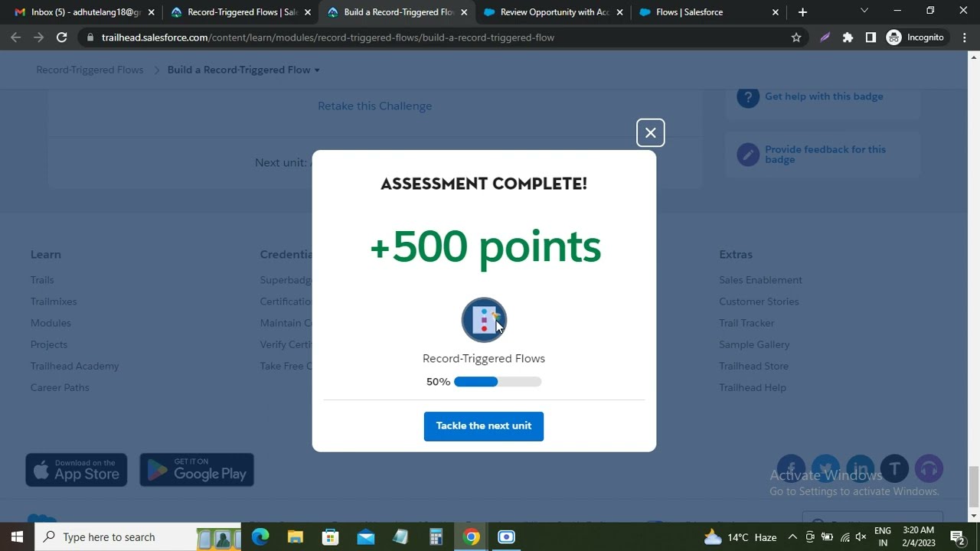Open Sample Gallery footer link
The width and height of the screenshot is (980, 551).
754,344
